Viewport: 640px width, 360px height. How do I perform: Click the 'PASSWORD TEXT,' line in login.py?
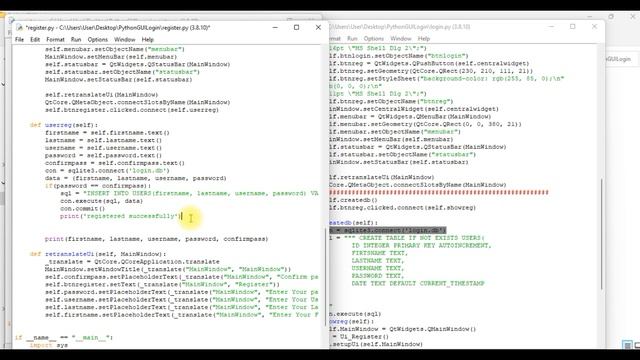(x=378, y=276)
